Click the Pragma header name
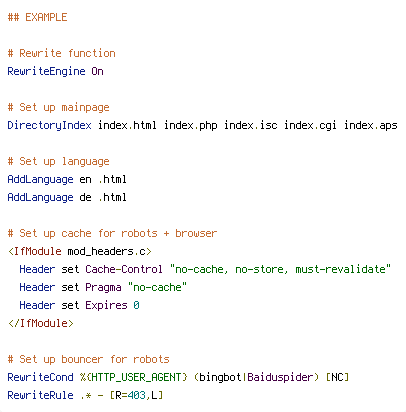 (x=103, y=288)
